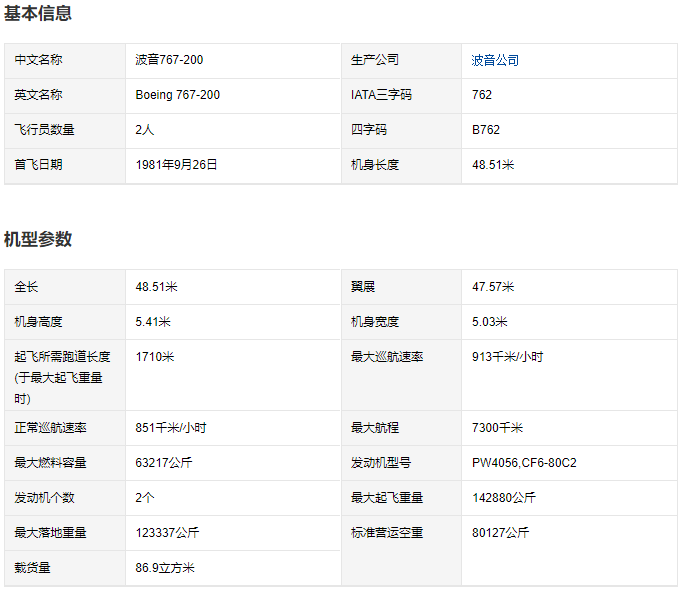Select the 851千米/小时 speed value
Screen dimensions: 681x591
click(171, 428)
